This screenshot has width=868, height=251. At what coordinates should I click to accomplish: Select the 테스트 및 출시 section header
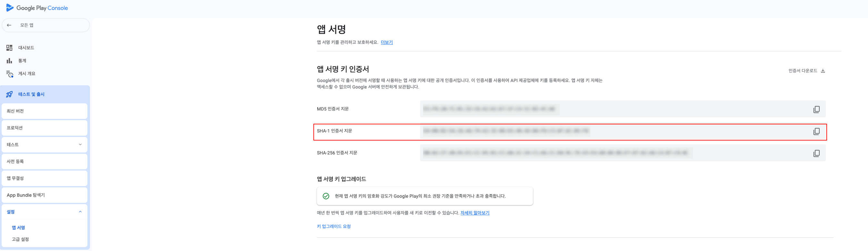[45, 94]
